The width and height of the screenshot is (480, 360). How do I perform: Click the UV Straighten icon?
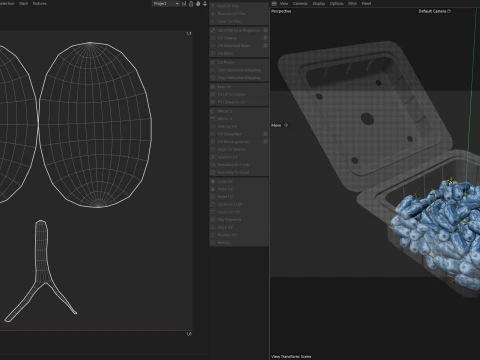pos(213,134)
